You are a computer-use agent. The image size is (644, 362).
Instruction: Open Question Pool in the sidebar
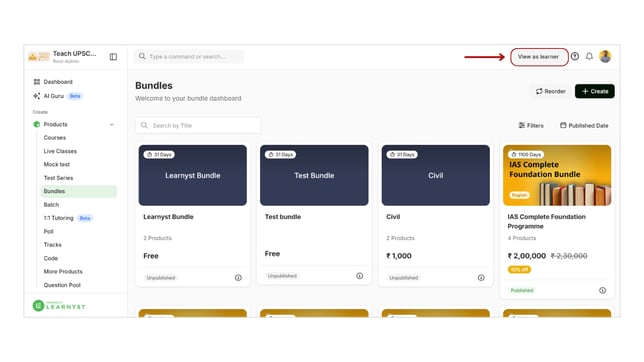point(62,285)
